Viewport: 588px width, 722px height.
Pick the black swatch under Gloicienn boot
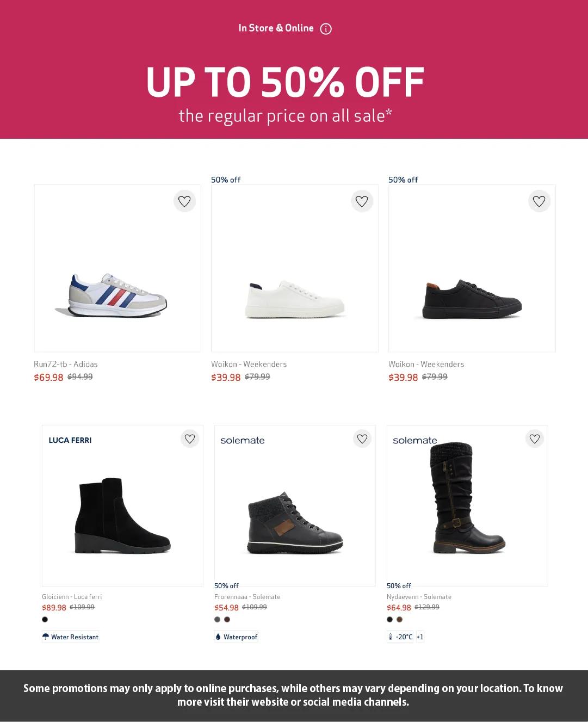pos(45,620)
